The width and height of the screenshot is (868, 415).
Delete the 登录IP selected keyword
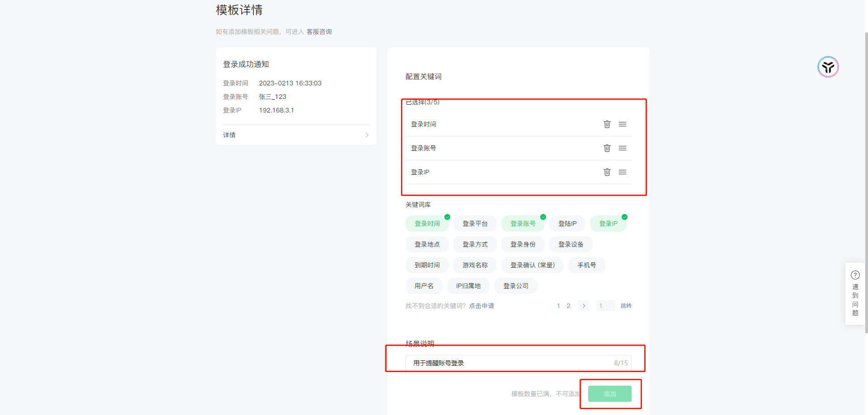point(607,172)
